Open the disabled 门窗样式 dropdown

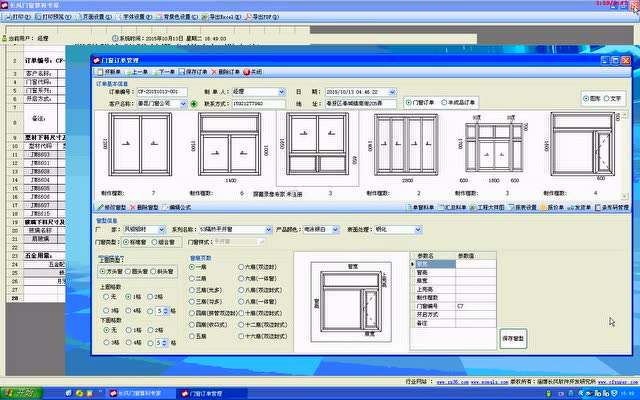pyautogui.click(x=261, y=242)
